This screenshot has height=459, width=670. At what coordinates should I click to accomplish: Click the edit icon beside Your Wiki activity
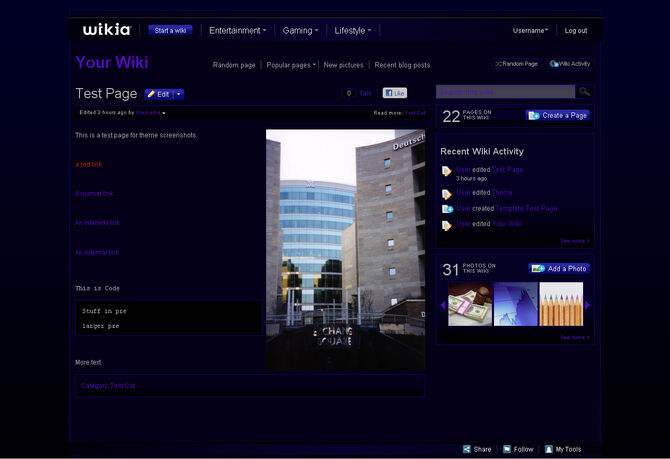coord(447,225)
